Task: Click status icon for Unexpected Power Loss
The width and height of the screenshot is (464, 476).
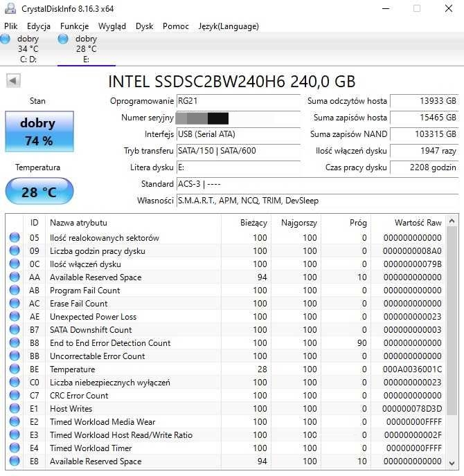Action: 15,317
